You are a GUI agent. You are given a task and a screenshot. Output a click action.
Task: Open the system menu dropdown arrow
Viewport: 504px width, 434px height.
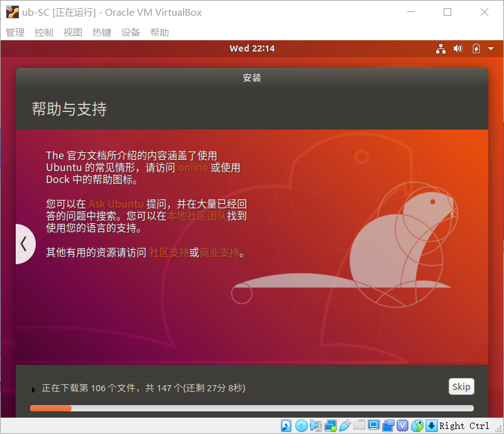(x=491, y=48)
